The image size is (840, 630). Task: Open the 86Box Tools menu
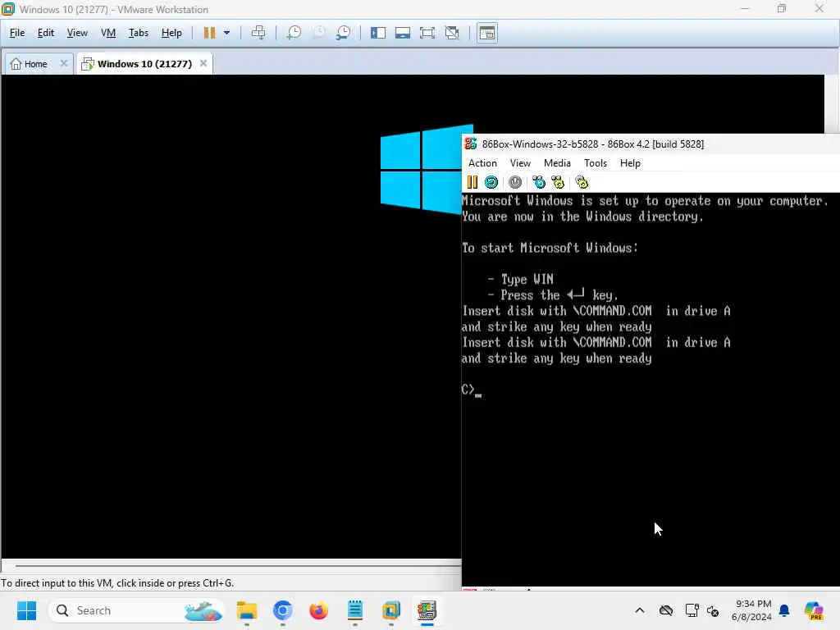(x=596, y=163)
